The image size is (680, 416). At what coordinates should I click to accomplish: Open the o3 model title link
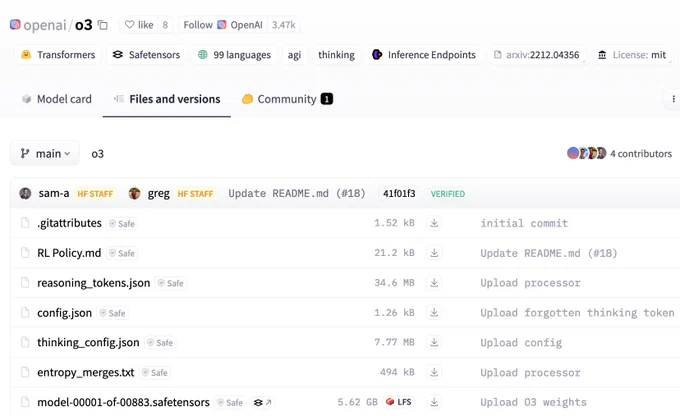pos(84,25)
